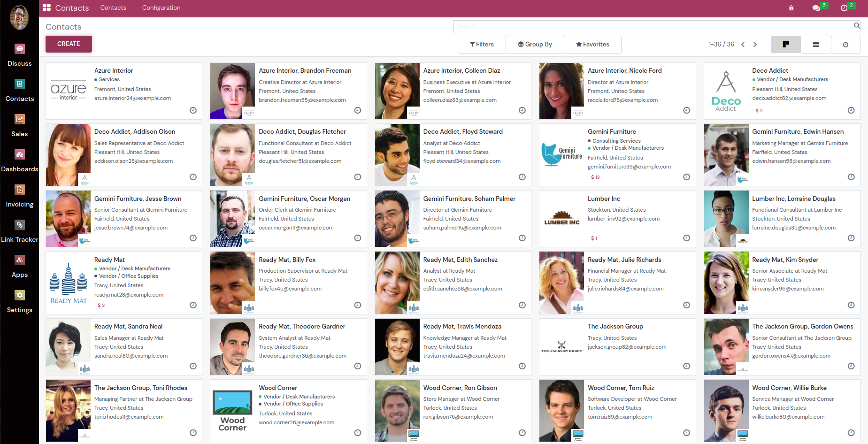Open Azure Interior company logo
The height and width of the screenshot is (444, 868).
pos(68,91)
